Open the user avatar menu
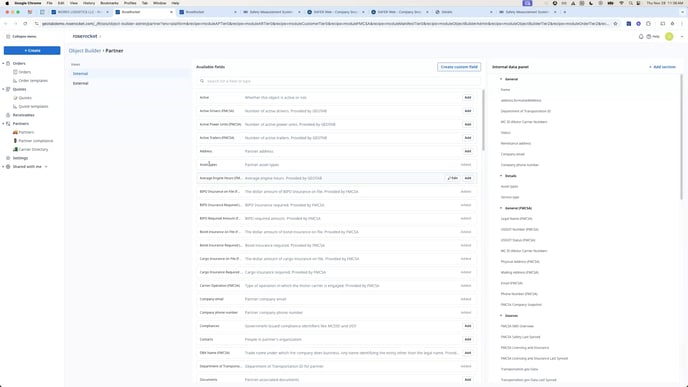The height and width of the screenshot is (387, 688). point(669,37)
